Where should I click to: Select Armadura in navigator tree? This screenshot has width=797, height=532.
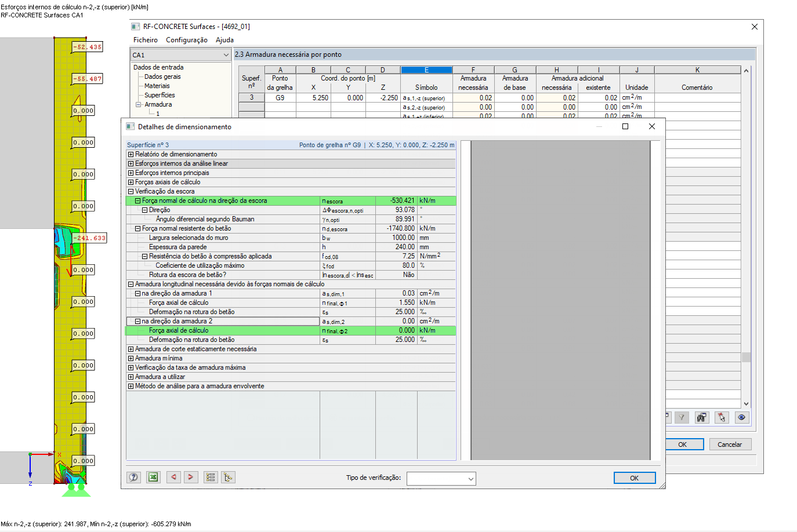(x=158, y=105)
